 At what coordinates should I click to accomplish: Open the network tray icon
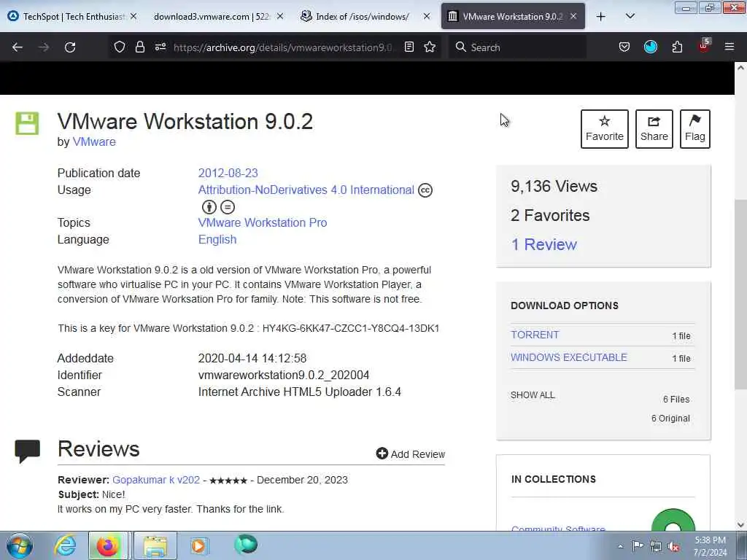pyautogui.click(x=656, y=546)
